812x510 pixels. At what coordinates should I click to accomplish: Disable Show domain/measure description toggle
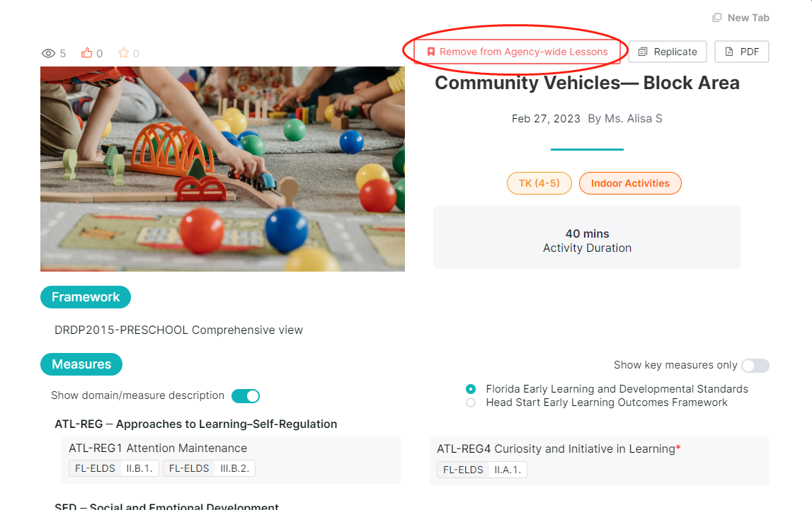click(x=246, y=395)
